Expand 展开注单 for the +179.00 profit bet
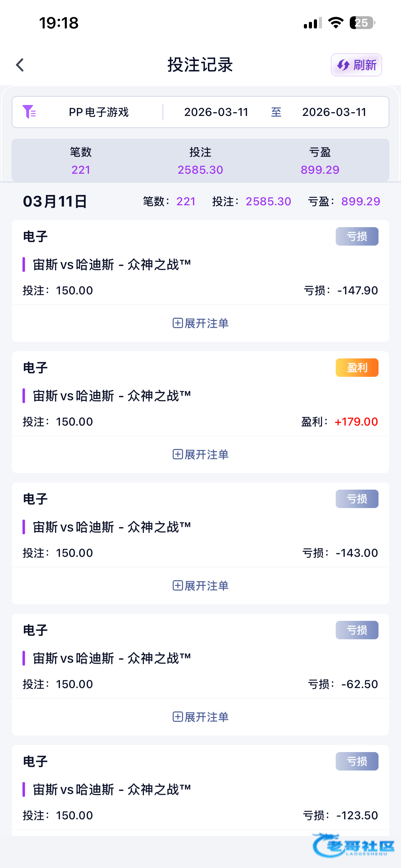Screen dimensions: 401x868 (x=200, y=455)
